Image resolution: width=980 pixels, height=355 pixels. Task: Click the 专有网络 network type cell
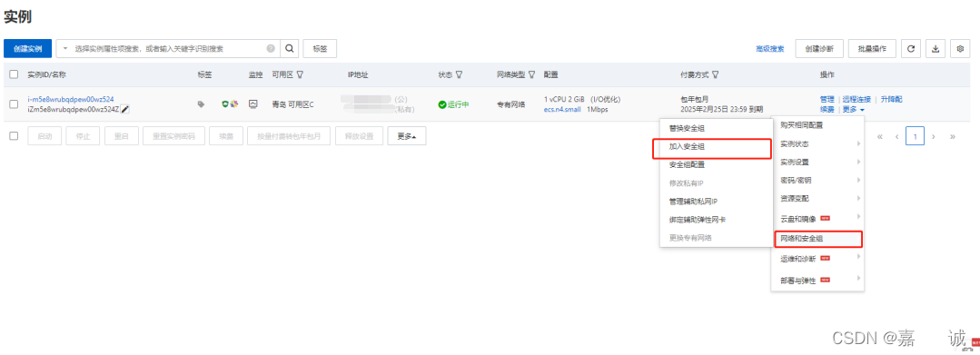(510, 104)
